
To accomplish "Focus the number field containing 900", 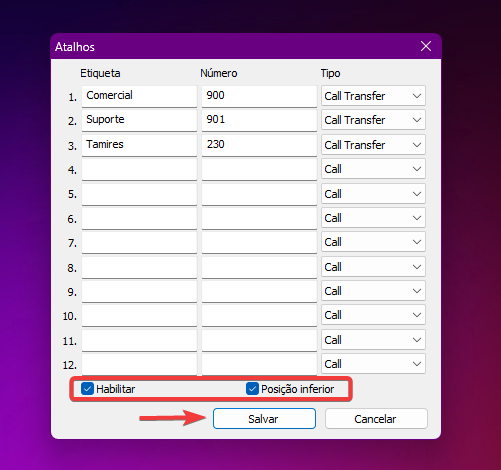I will tap(259, 96).
